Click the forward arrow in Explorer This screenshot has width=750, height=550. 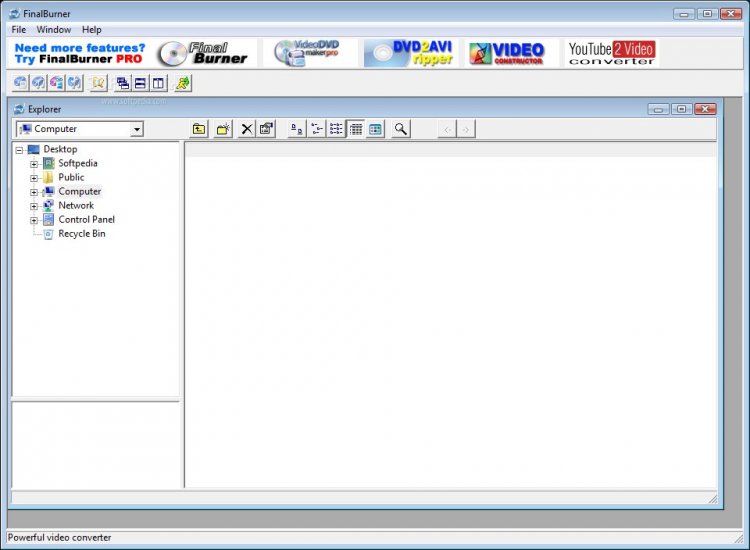(x=466, y=130)
